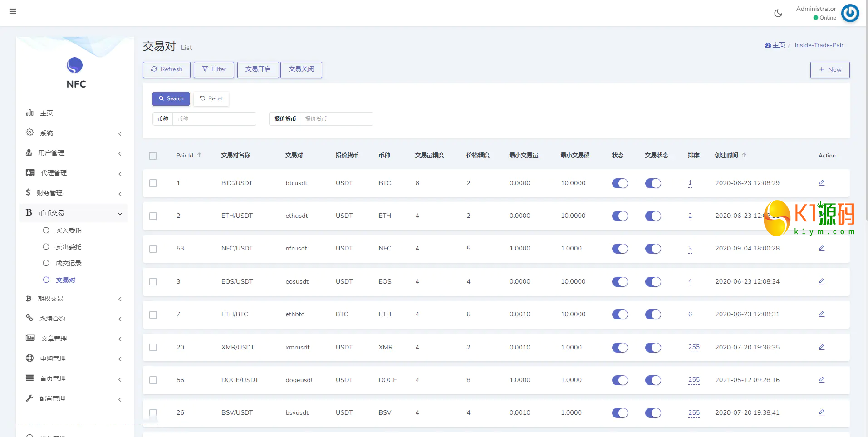Screen dimensions: 868x437
Task: Open 卖出委托 submenu item
Action: coord(69,247)
